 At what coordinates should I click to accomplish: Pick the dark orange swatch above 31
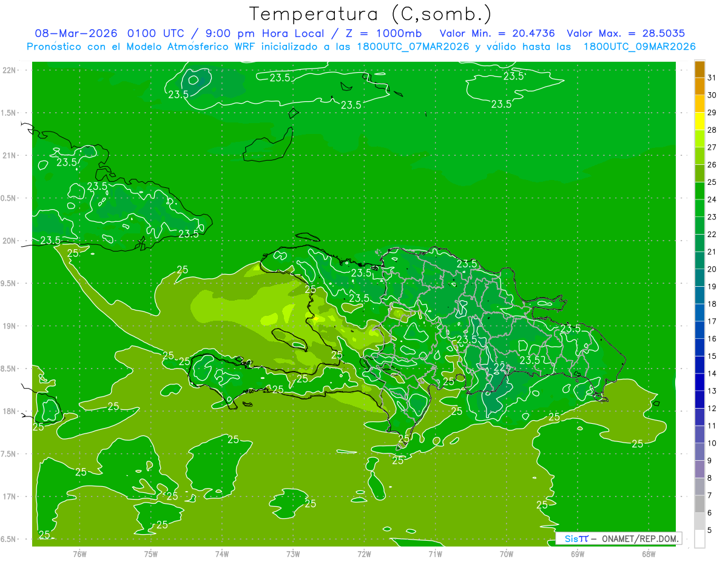click(699, 69)
